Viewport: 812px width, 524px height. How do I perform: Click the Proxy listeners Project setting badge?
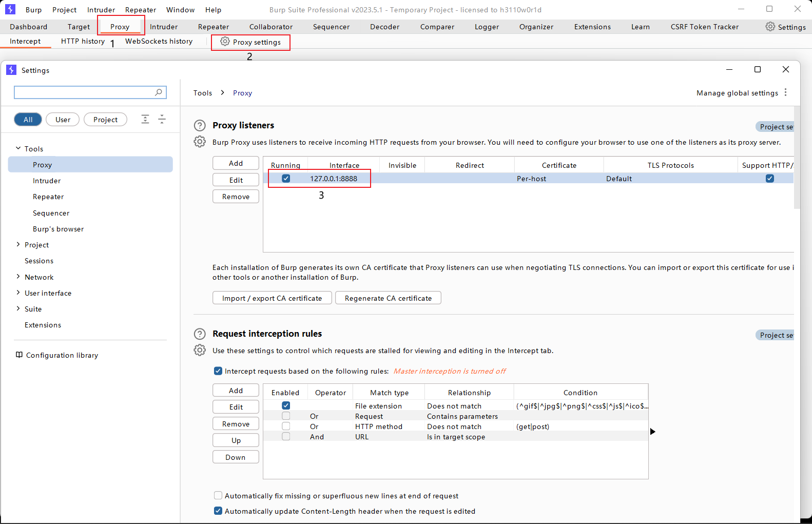[x=775, y=127]
